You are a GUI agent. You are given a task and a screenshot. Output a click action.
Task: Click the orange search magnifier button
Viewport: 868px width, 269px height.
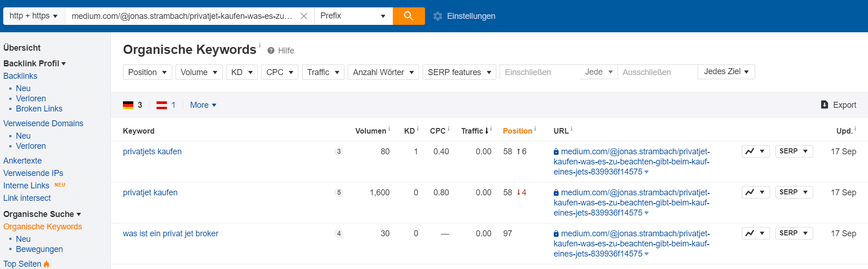click(x=408, y=16)
